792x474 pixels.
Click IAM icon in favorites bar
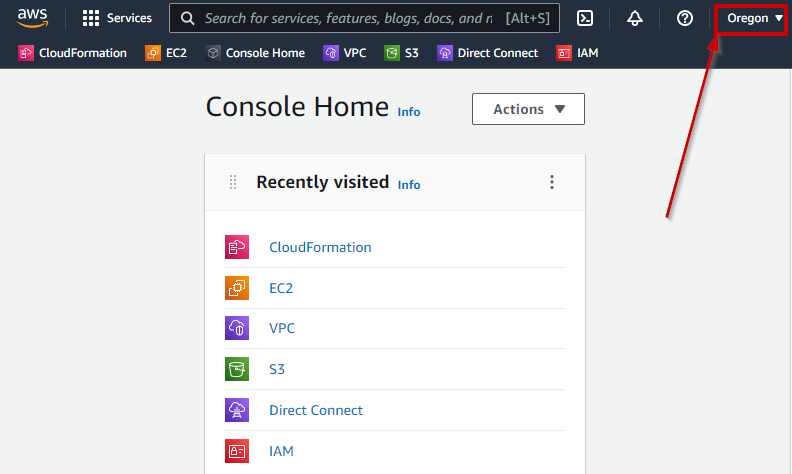(x=564, y=53)
